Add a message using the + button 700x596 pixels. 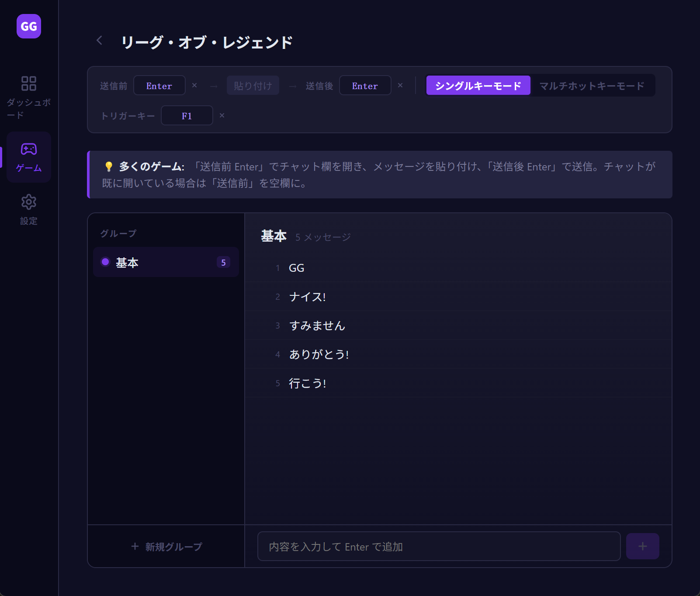[x=642, y=546]
